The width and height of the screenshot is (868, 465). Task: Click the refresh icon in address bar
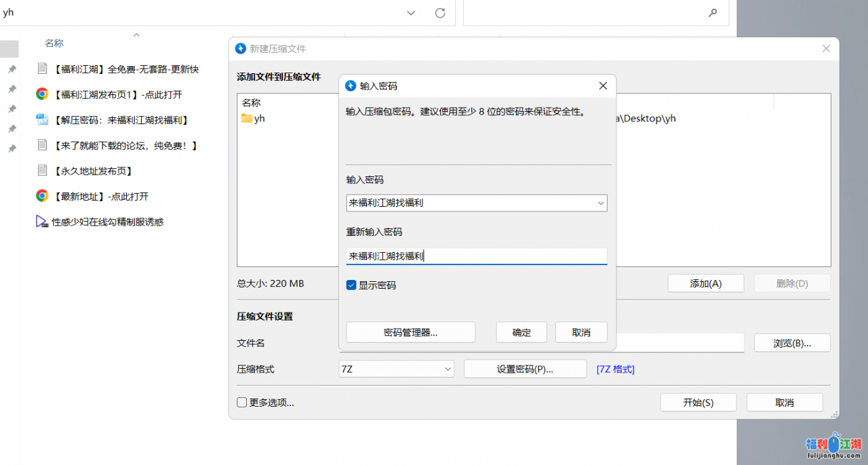pos(439,13)
